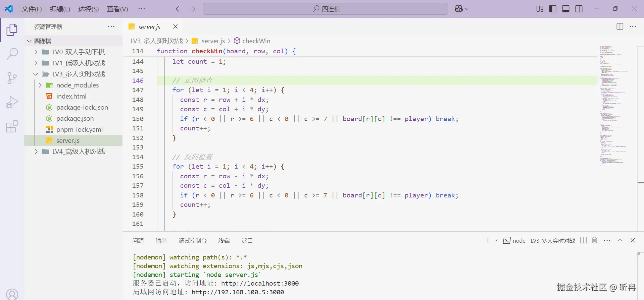Switch to the 调试控制台 panel tab

coord(193,241)
